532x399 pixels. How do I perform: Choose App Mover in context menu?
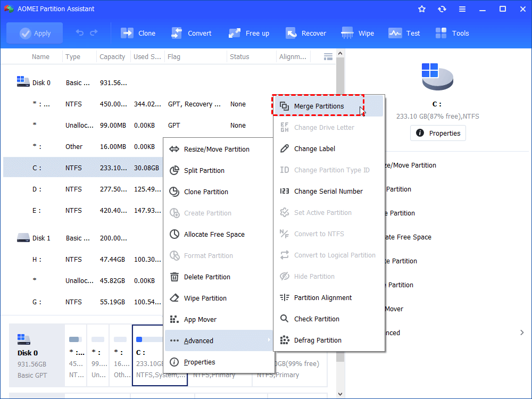coord(219,319)
